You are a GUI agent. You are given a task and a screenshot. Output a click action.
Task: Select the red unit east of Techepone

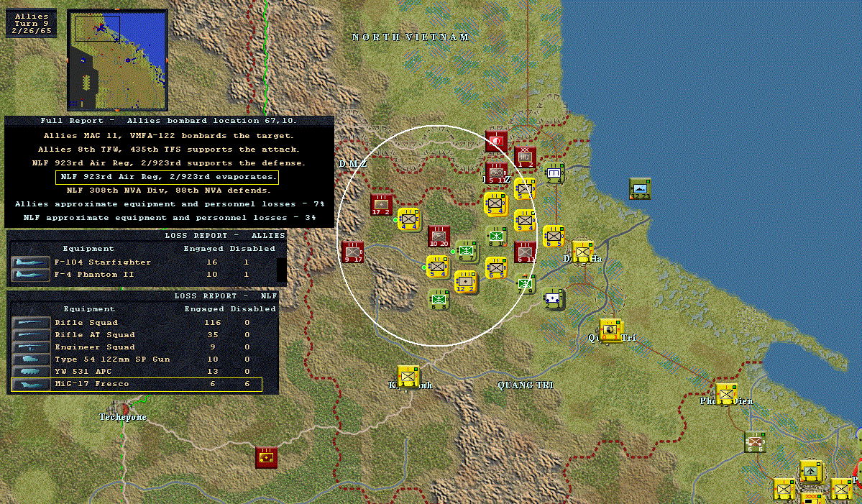[267, 458]
